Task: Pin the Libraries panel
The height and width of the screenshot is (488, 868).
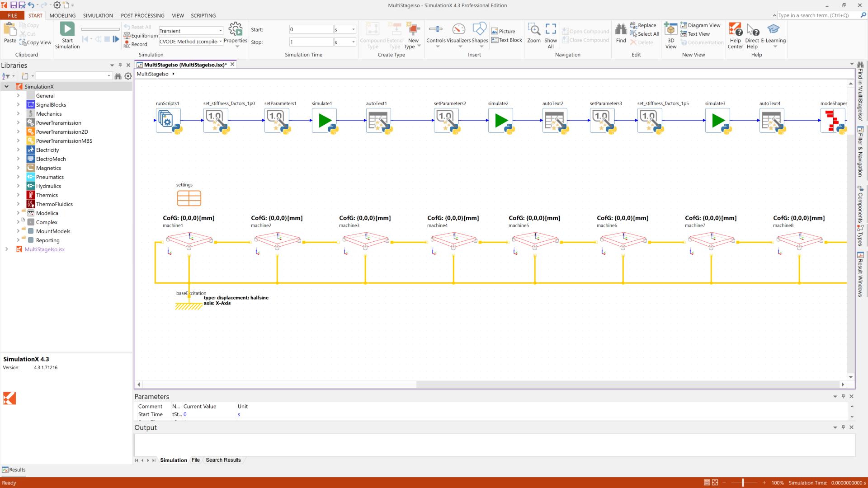Action: (x=120, y=65)
